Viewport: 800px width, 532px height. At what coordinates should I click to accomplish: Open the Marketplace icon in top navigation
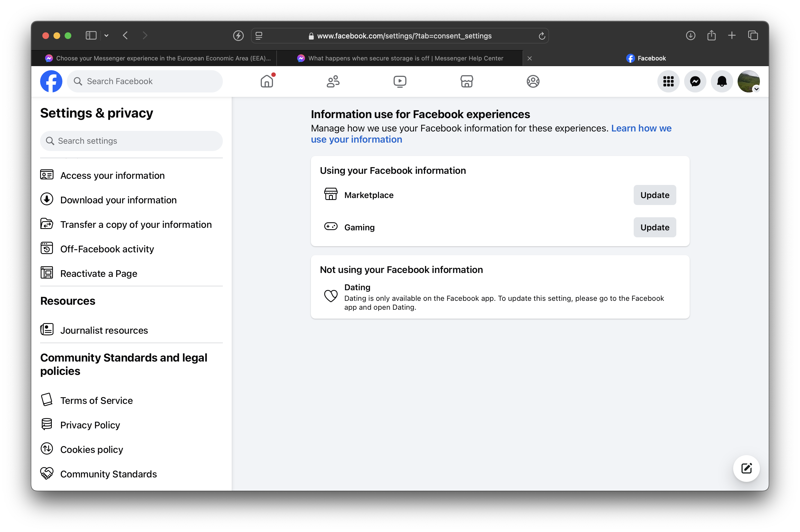click(x=467, y=81)
